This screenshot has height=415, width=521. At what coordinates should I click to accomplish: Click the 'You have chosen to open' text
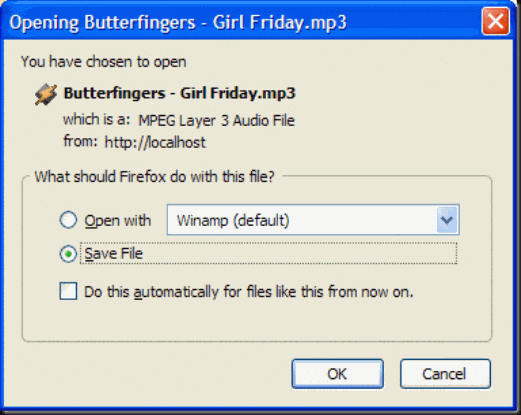click(103, 62)
